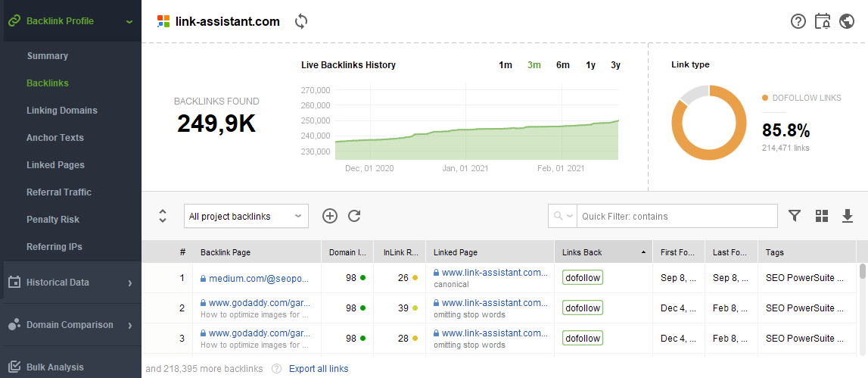Click the dofollow tag in row 3
868x378 pixels.
[x=583, y=338]
